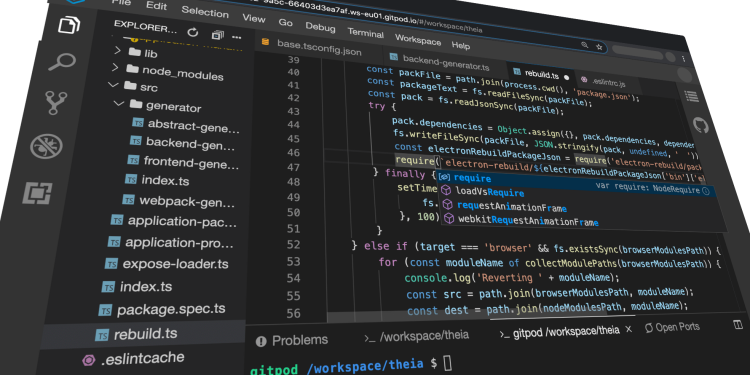Screen dimensions: 750x375
Task: Collapse the src folder
Action: click(x=113, y=85)
